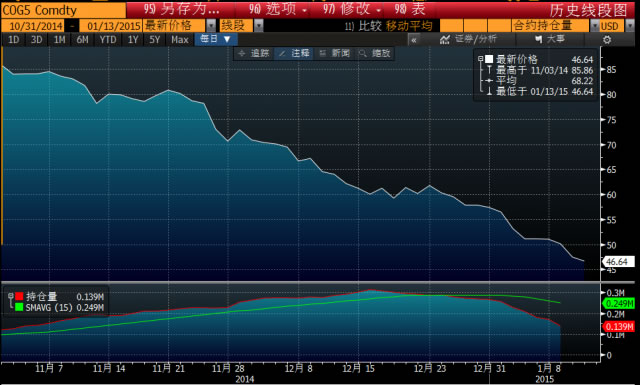Click the 11) 比较 compare button
640x385 pixels.
tap(362, 26)
